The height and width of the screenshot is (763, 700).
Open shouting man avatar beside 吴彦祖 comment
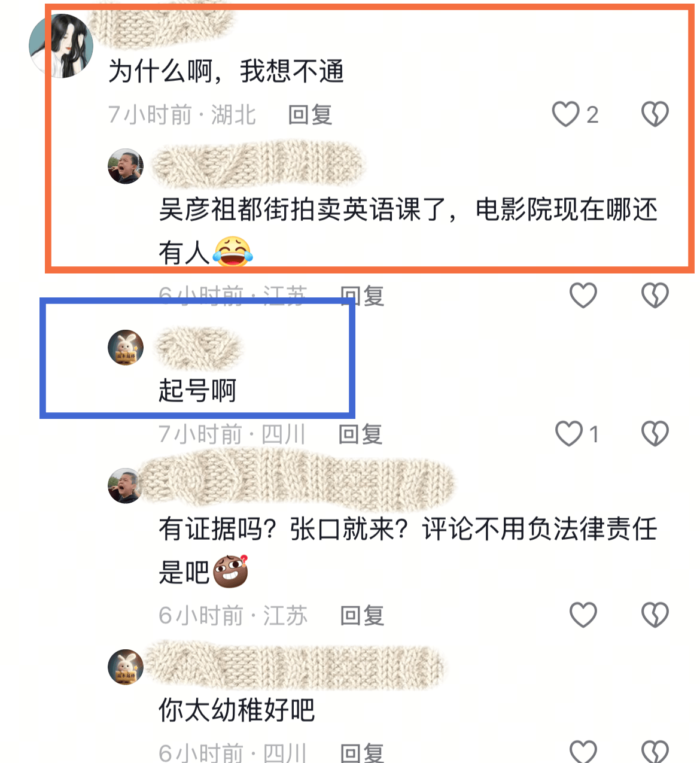[x=126, y=166]
